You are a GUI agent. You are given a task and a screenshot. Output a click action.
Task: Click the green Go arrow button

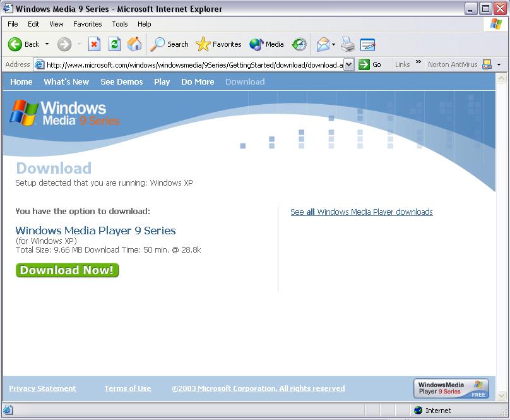364,64
